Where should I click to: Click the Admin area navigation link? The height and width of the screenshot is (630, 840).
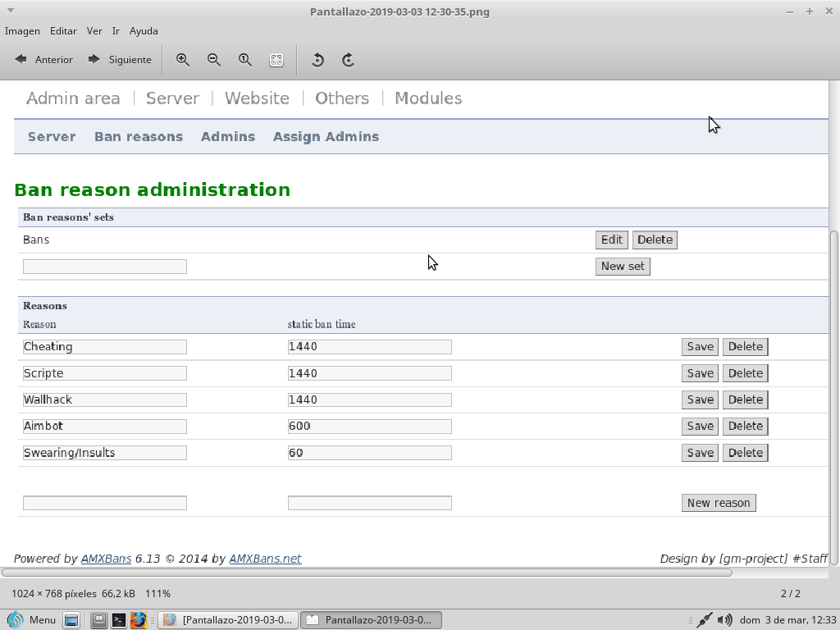coord(73,98)
